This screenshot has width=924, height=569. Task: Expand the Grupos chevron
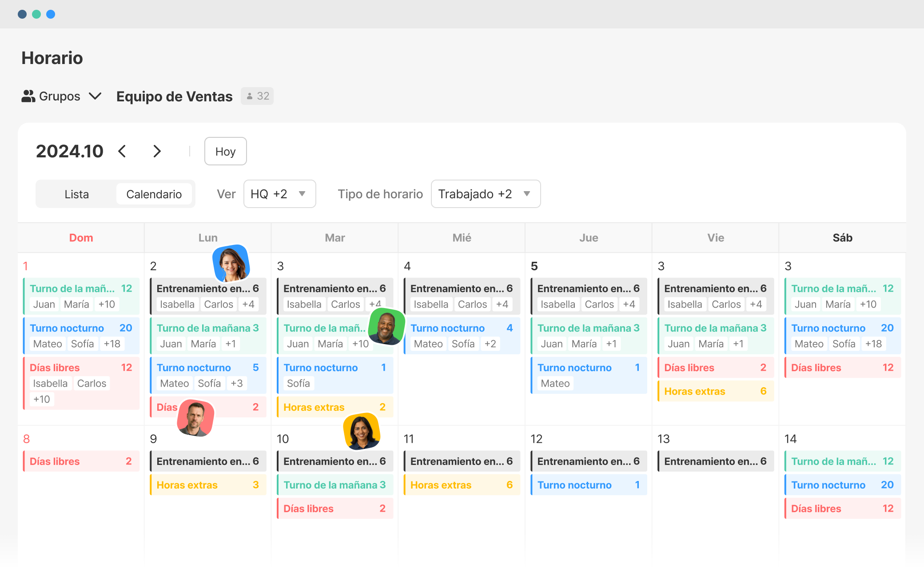tap(95, 96)
